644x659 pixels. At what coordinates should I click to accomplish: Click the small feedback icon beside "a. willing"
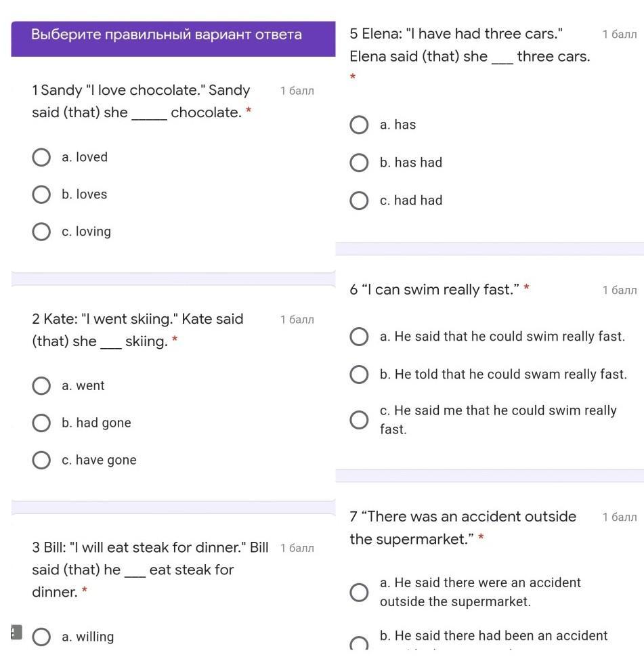tap(16, 632)
